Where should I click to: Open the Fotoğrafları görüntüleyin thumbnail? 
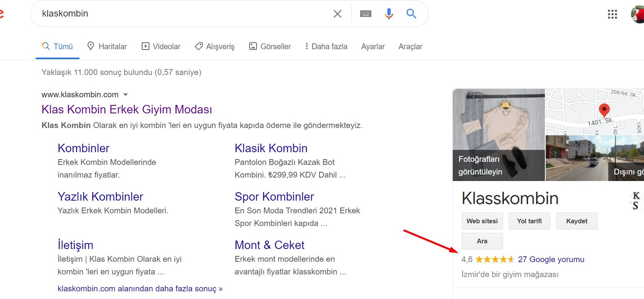498,135
